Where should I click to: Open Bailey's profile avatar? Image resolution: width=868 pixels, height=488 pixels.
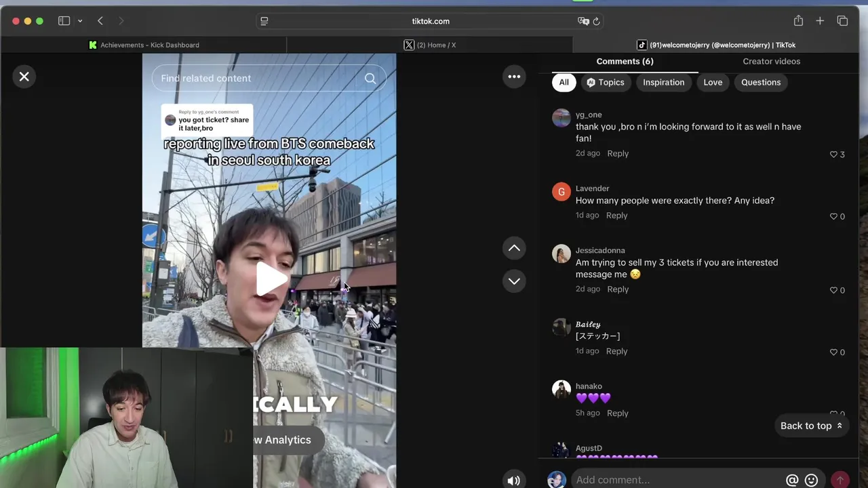point(561,327)
